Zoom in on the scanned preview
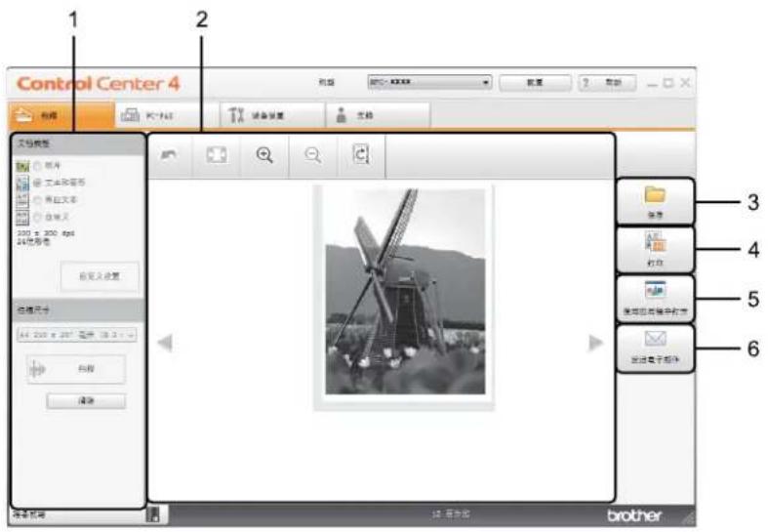This screenshot has width=768, height=532. 264,155
